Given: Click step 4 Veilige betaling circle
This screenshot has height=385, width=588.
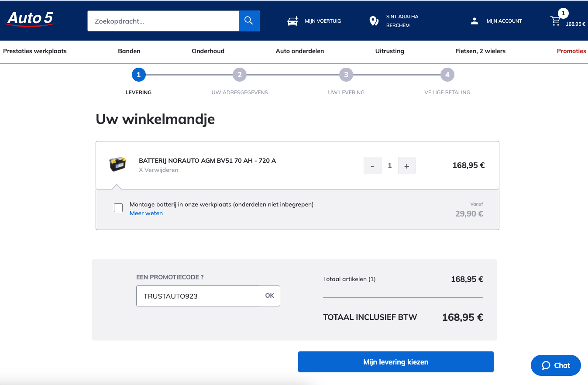Looking at the screenshot, I should 447,75.
